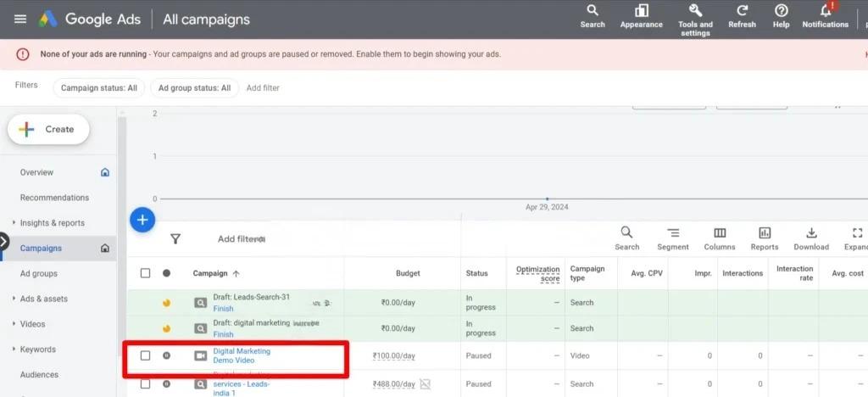Viewport: 868px width, 397px height.
Task: Open Campaign status: All filter
Action: (x=99, y=88)
